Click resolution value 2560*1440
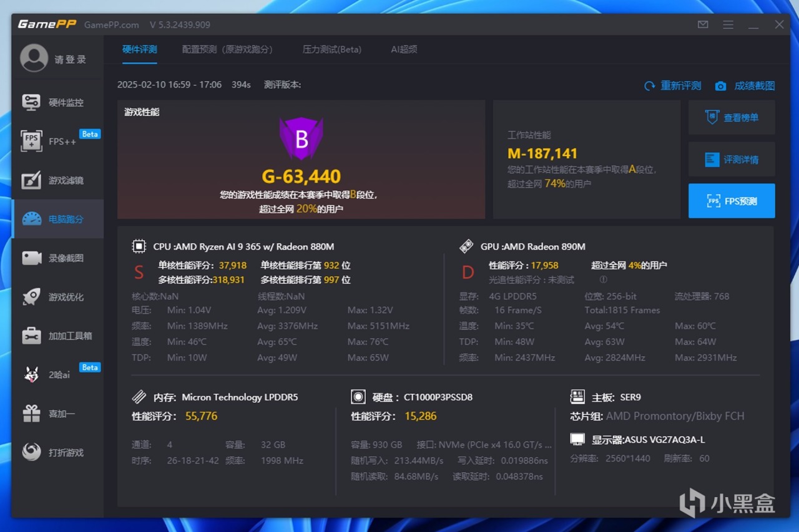The image size is (799, 532). pos(628,458)
